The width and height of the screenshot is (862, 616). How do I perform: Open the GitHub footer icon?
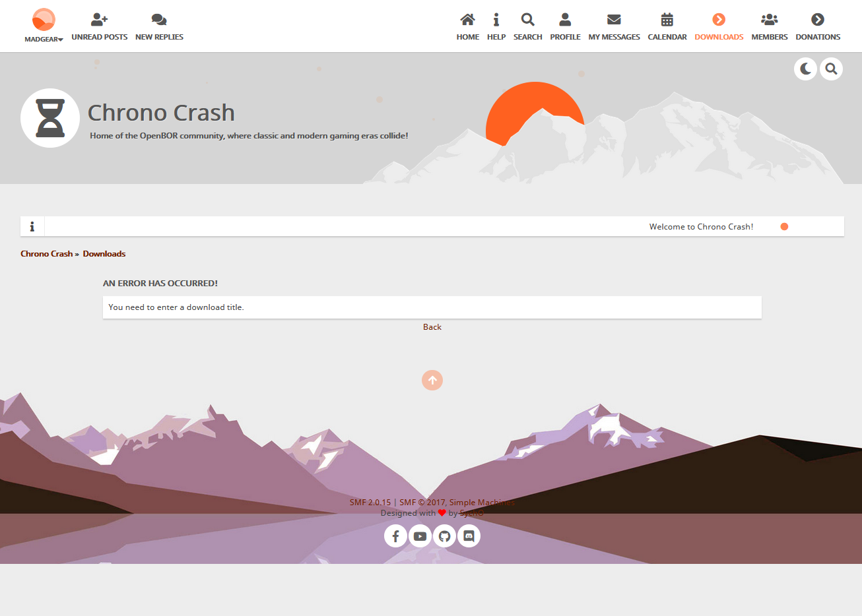tap(444, 536)
